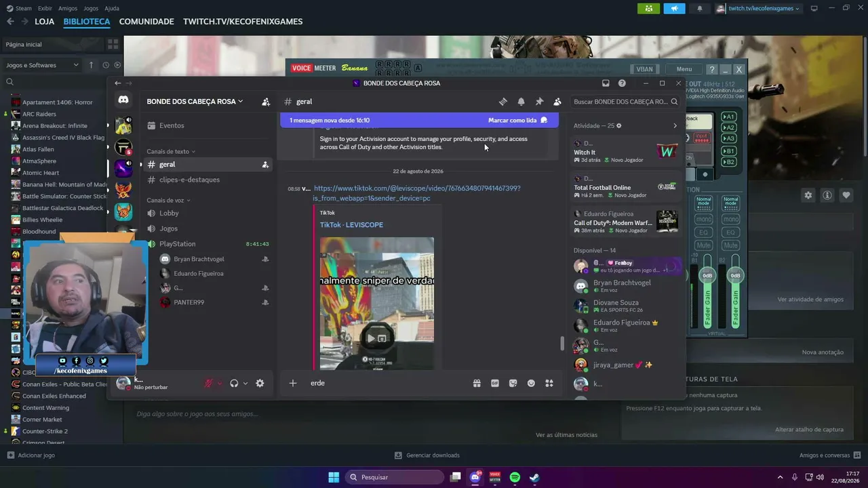Screen dimensions: 868x488
Task: Go back with Discord navigation arrow
Action: pyautogui.click(x=118, y=83)
